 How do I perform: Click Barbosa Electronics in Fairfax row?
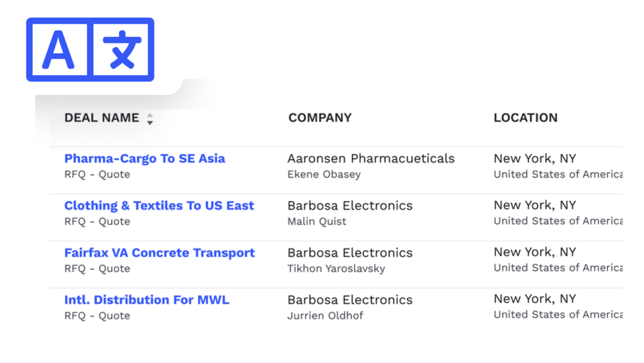(x=350, y=253)
